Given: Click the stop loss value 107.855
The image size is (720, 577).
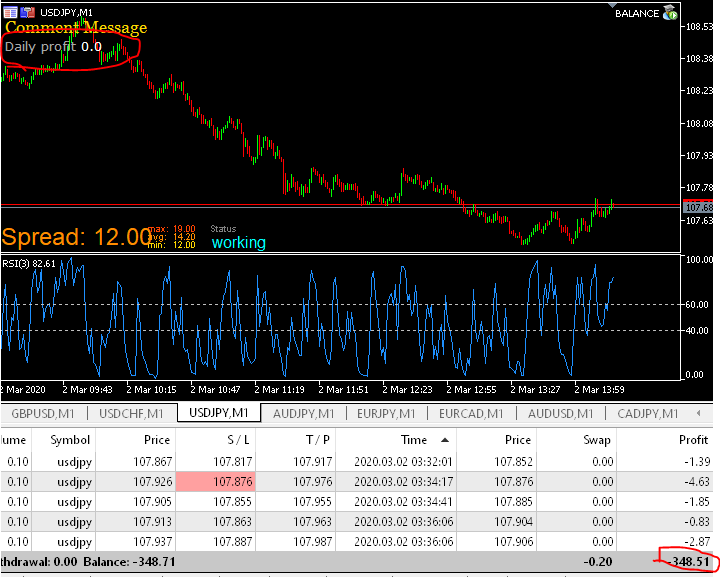Looking at the screenshot, I should [x=232, y=502].
